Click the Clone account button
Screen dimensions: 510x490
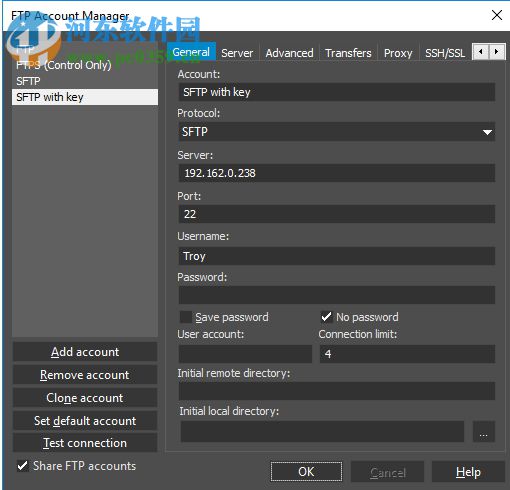tap(85, 398)
